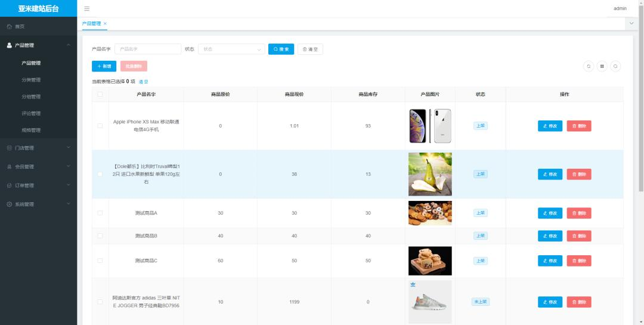Click 修改 for the adidas shoe row
The image size is (644, 325).
tap(550, 302)
